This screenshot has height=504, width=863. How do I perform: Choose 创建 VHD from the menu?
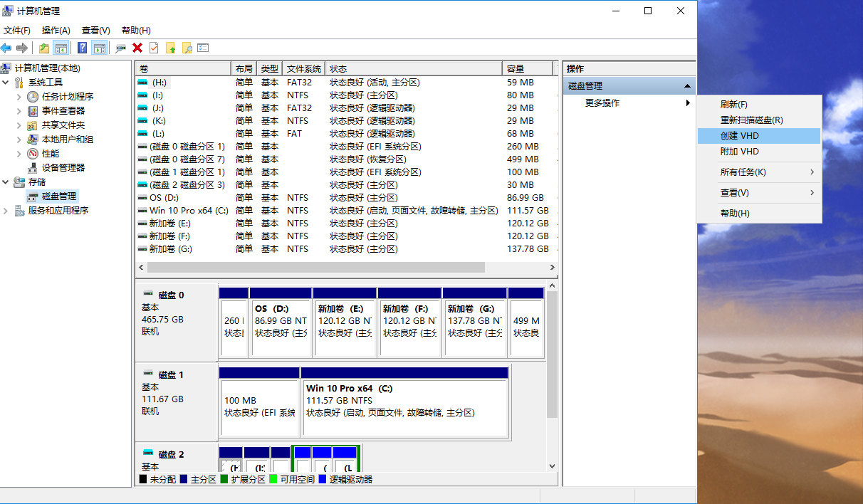[x=740, y=136]
